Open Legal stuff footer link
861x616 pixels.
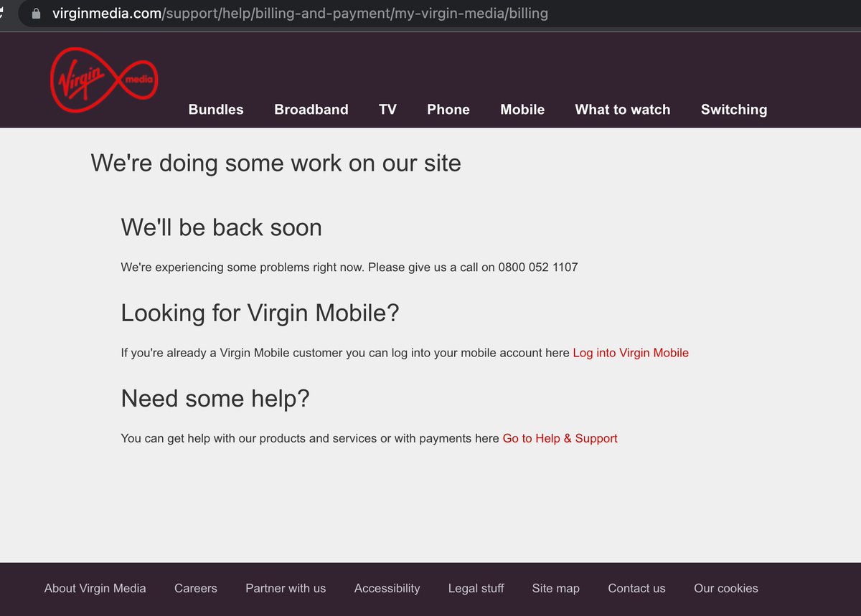click(x=476, y=588)
